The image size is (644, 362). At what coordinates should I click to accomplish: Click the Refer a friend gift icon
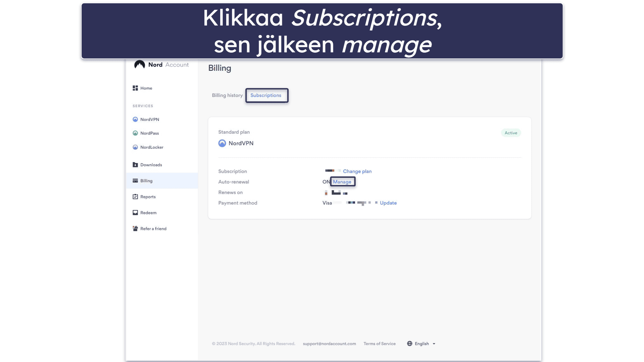point(135,228)
